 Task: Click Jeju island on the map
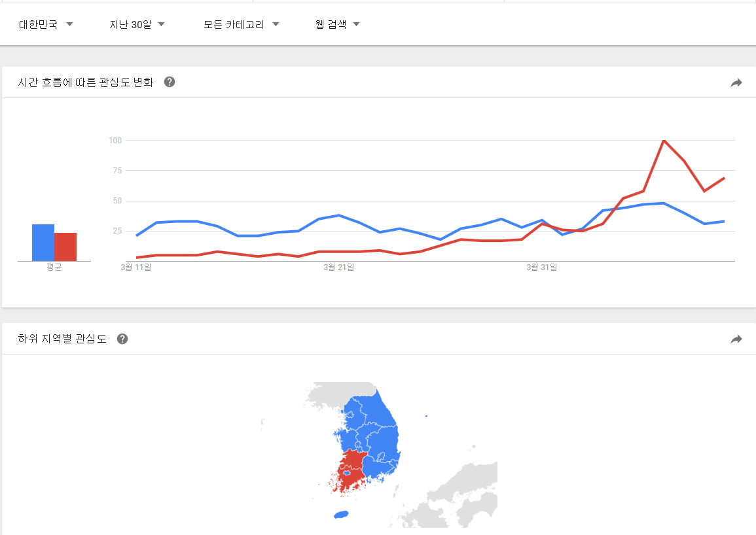coord(341,515)
